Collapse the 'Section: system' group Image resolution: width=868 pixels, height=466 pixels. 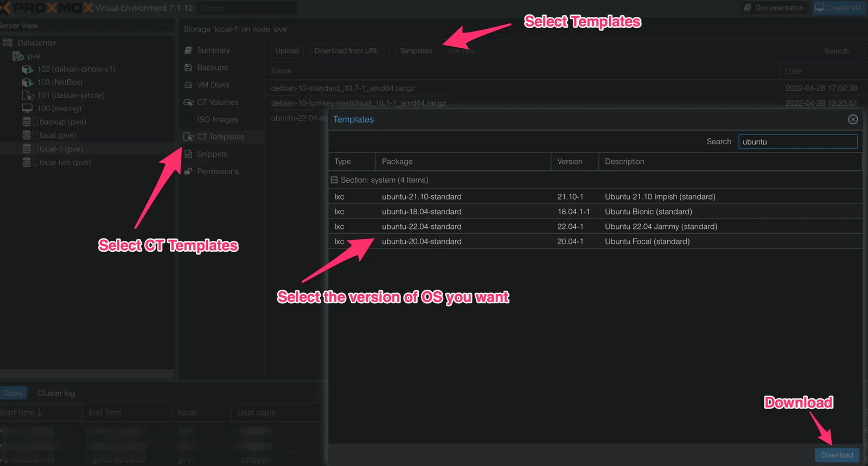pyautogui.click(x=334, y=180)
